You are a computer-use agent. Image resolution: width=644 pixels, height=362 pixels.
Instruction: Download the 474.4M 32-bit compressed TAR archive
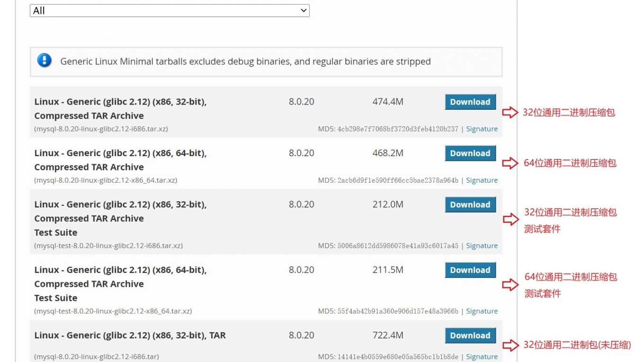[x=470, y=102]
